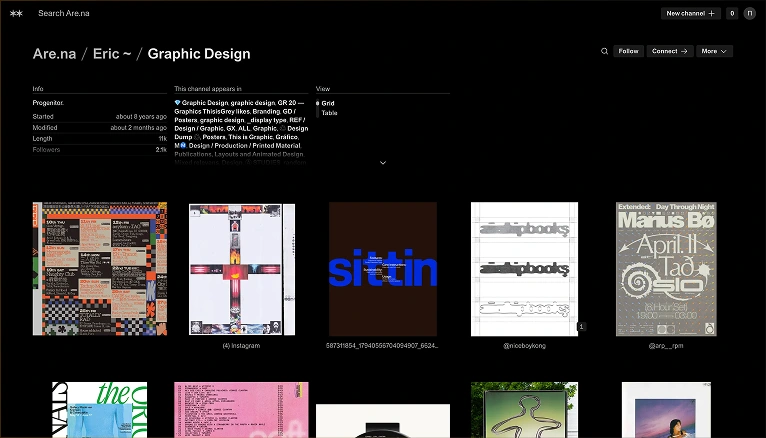Open the green and blue 'the' poster thumbnail
This screenshot has width=766, height=438.
coord(100,410)
